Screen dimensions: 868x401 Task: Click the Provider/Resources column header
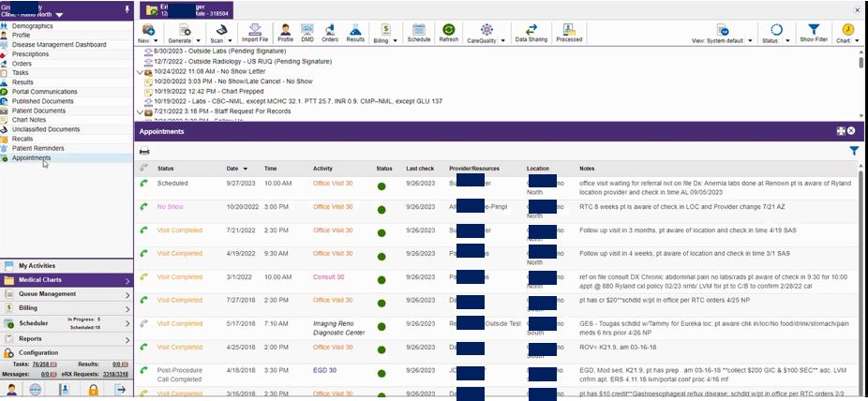[x=474, y=169]
